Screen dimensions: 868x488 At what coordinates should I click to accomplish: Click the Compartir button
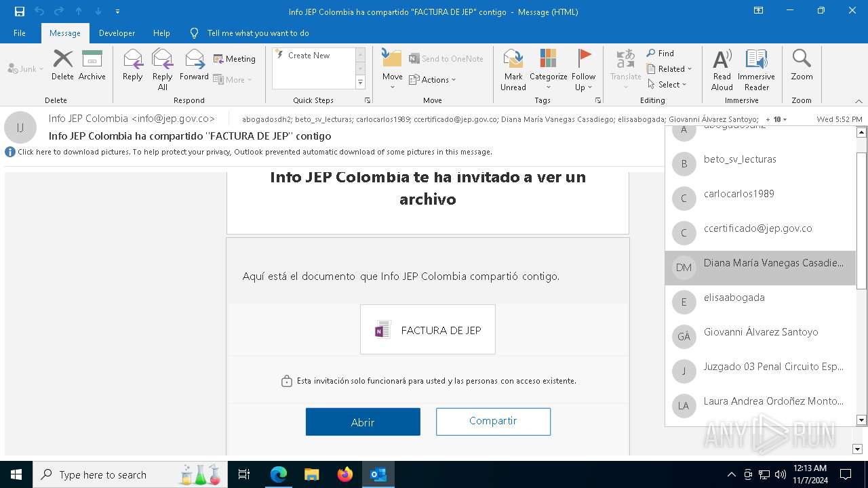[493, 421]
